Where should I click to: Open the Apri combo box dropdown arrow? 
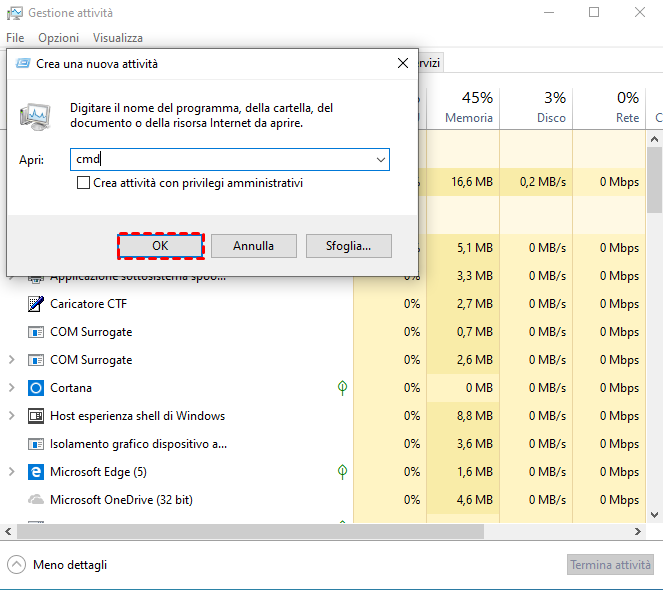(x=380, y=159)
